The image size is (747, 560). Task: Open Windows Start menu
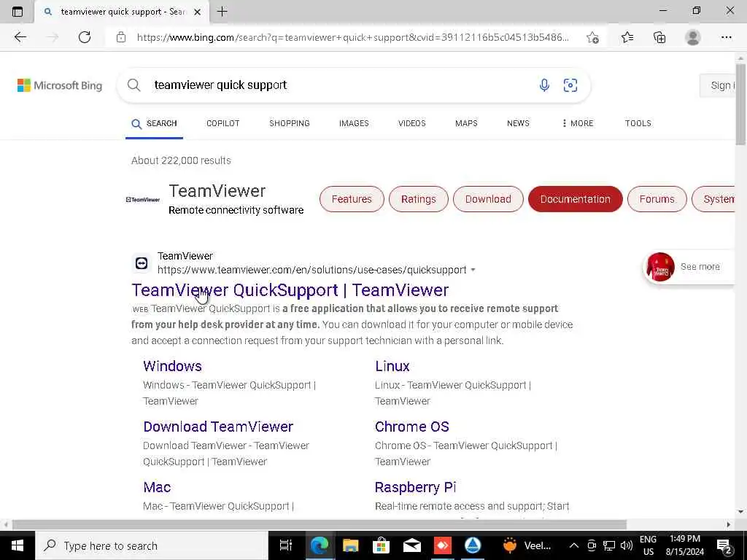[18, 545]
